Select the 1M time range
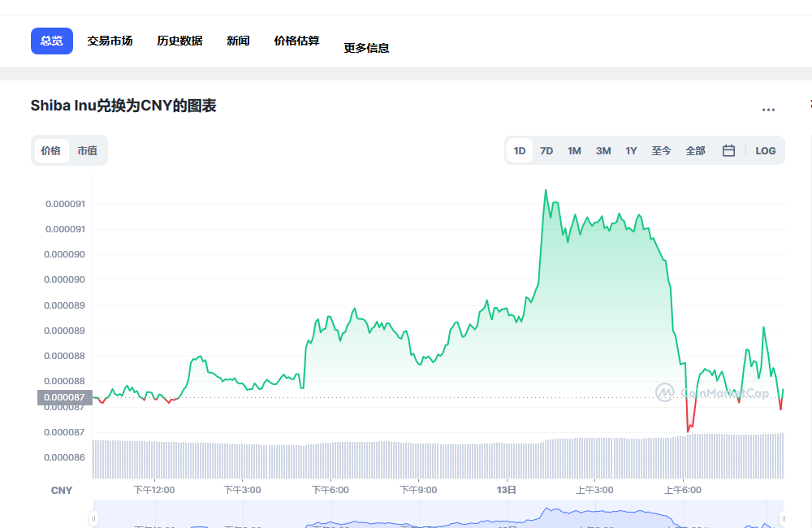Viewport: 812px width, 528px height. coord(574,151)
